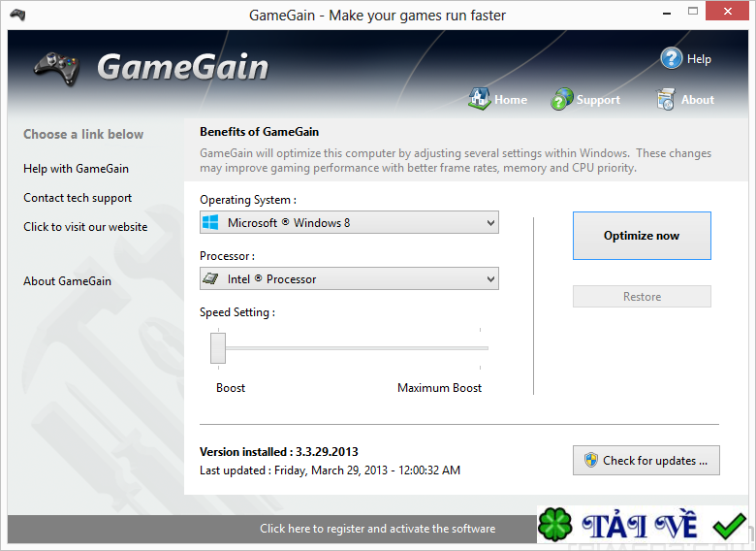Open Contact tech support link
Screen dimensions: 756x551
tap(78, 198)
